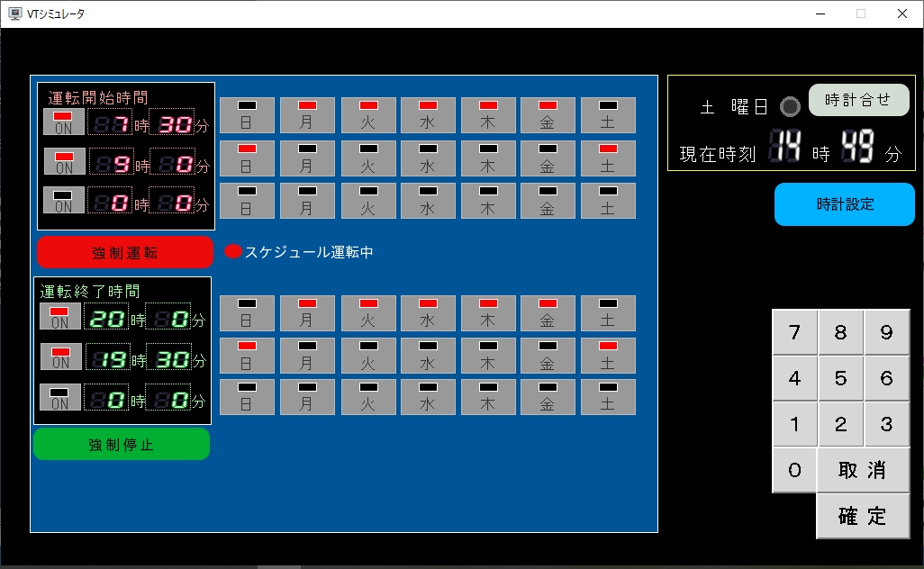Tap keypad digit 7
Viewport: 924px width, 569px height.
click(794, 332)
